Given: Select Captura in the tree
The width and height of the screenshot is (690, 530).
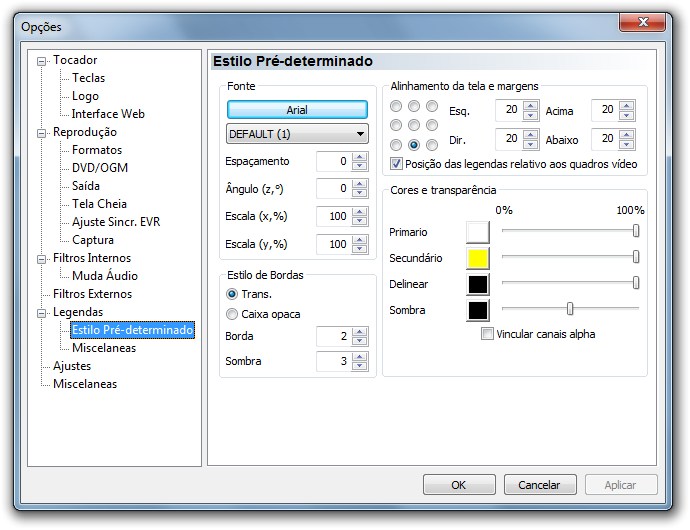Looking at the screenshot, I should coord(93,240).
